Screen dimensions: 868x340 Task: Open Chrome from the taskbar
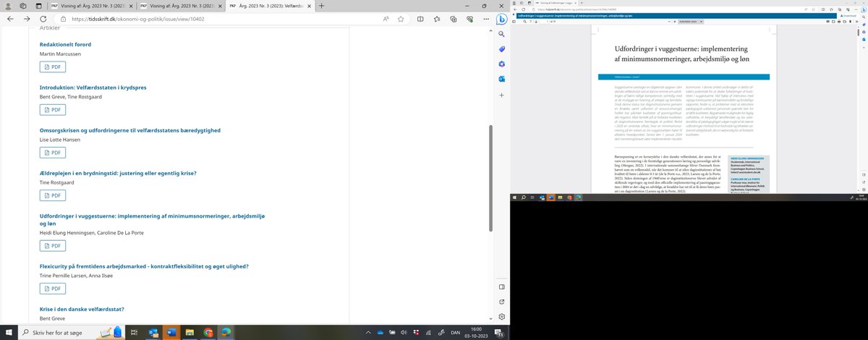tap(208, 332)
